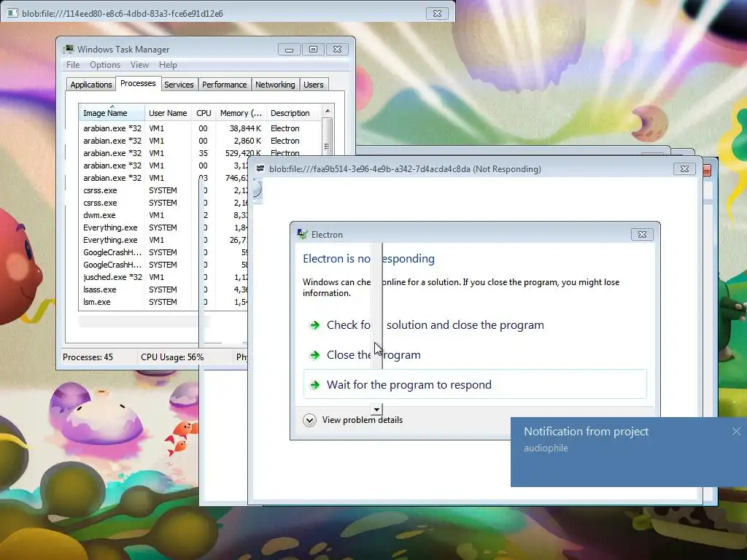
Task: Click the small dropdown arrow above problem details
Action: (377, 409)
